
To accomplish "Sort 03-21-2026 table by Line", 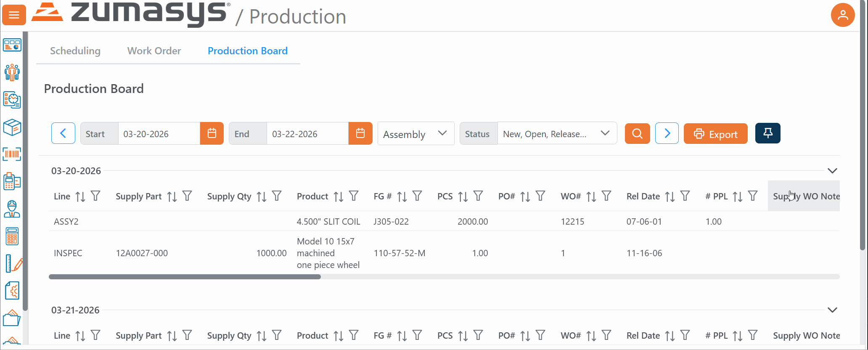I will click(80, 336).
